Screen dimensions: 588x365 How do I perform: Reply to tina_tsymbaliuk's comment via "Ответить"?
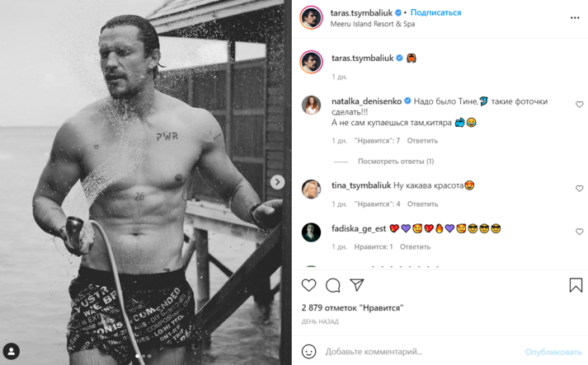422,204
